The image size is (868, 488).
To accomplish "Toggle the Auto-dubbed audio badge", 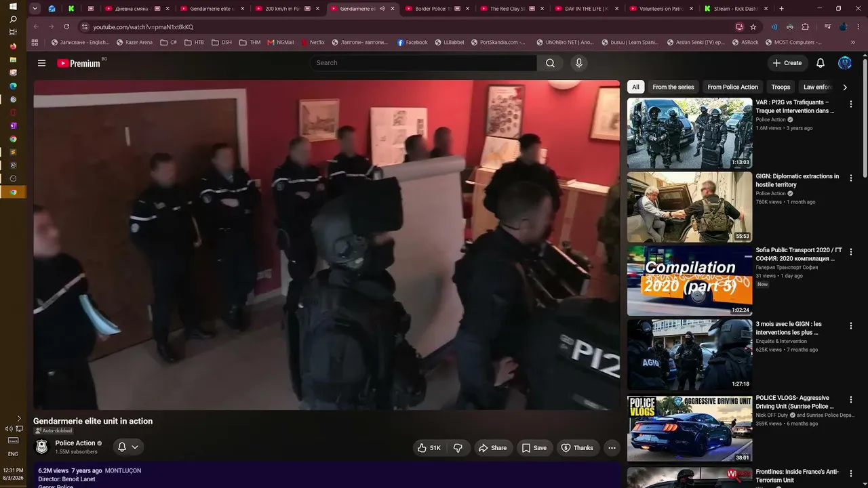I will pos(54,431).
